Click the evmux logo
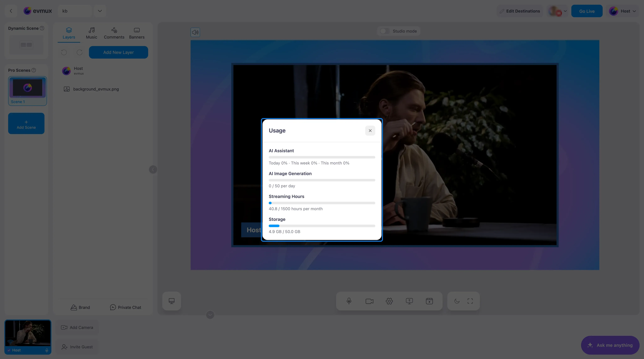Screen dimensions: 644x359 point(38,11)
